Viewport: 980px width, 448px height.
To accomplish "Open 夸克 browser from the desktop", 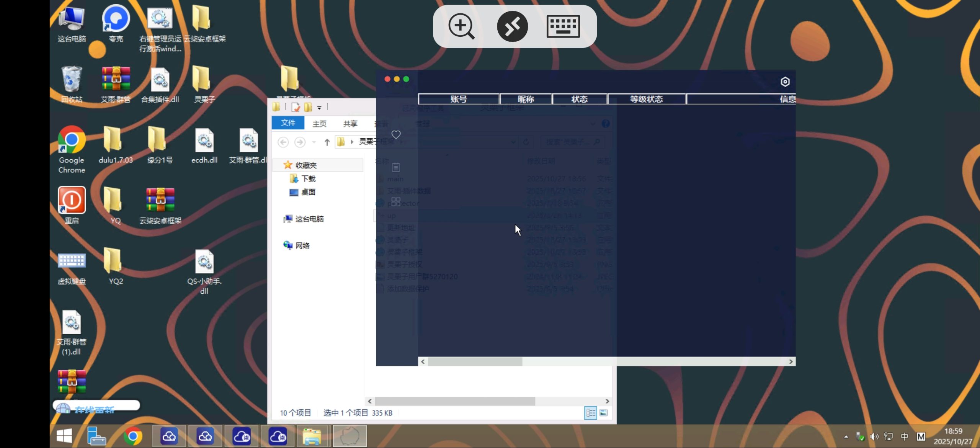I will [115, 18].
